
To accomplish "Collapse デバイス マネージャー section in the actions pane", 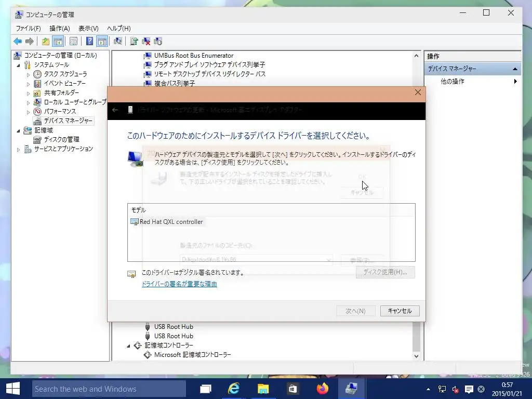I will click(x=515, y=69).
